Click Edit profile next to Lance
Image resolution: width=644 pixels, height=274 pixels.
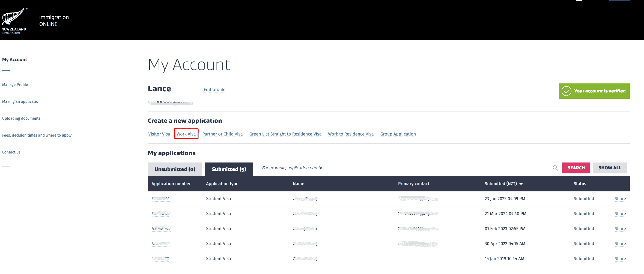point(214,89)
